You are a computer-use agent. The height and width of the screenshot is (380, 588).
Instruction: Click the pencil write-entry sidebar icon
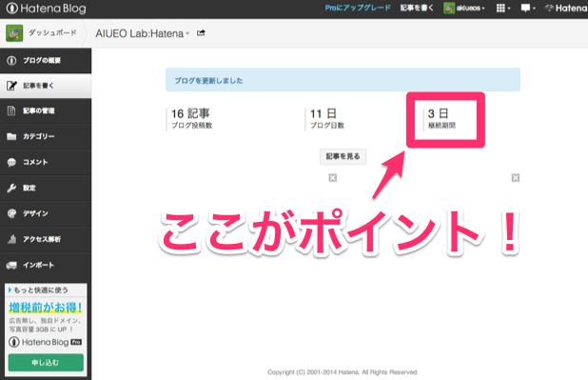(11, 86)
